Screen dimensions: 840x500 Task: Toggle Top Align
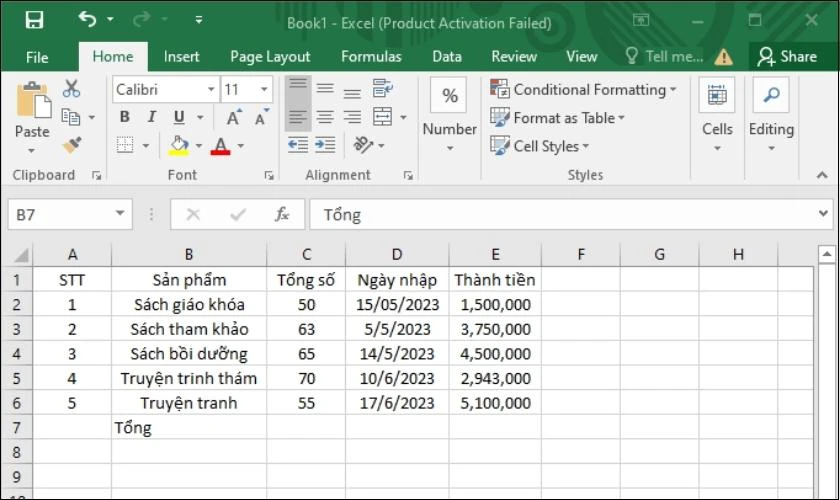point(298,88)
